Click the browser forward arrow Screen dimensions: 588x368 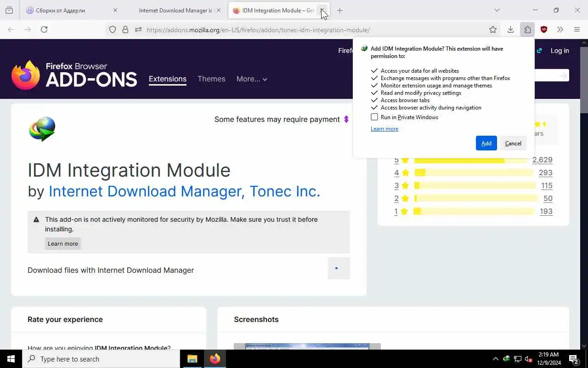[x=28, y=29]
